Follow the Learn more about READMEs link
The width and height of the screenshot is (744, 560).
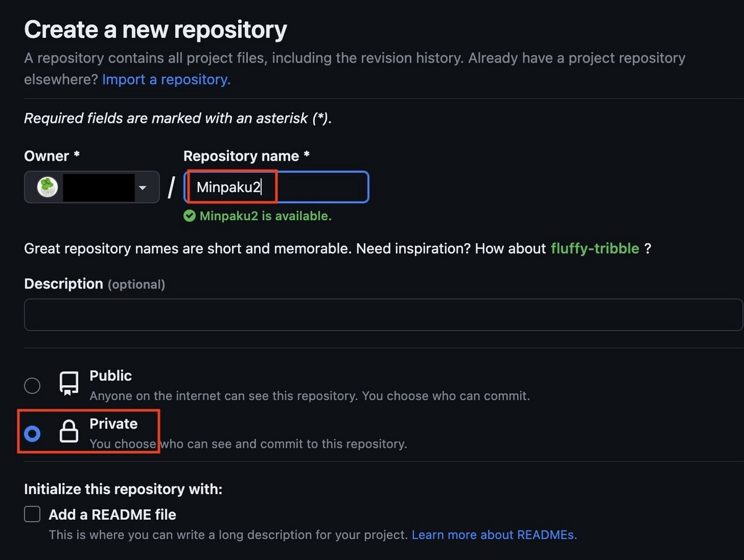[494, 535]
